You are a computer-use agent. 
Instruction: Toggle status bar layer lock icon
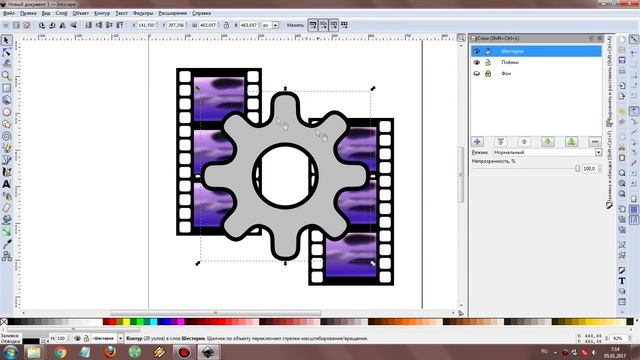click(86, 339)
